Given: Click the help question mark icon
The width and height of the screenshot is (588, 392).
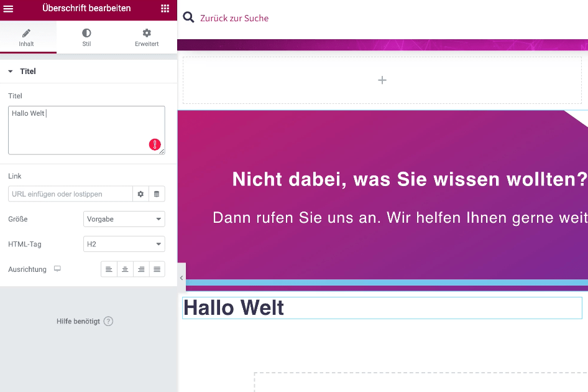Looking at the screenshot, I should pos(108,322).
